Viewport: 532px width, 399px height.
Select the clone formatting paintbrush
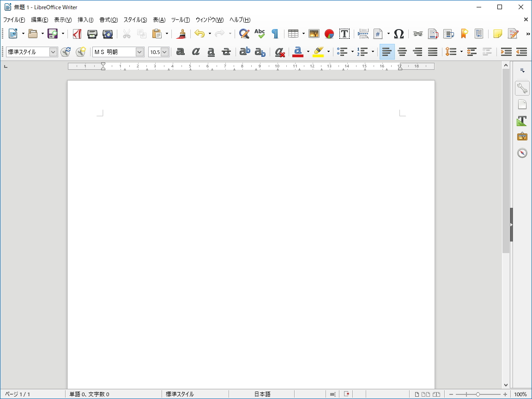pos(181,33)
